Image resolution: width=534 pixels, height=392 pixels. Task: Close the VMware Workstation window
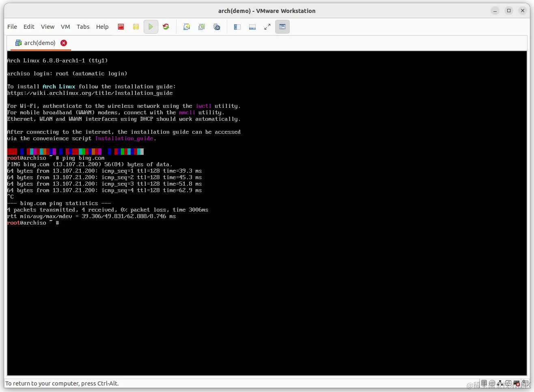(523, 11)
